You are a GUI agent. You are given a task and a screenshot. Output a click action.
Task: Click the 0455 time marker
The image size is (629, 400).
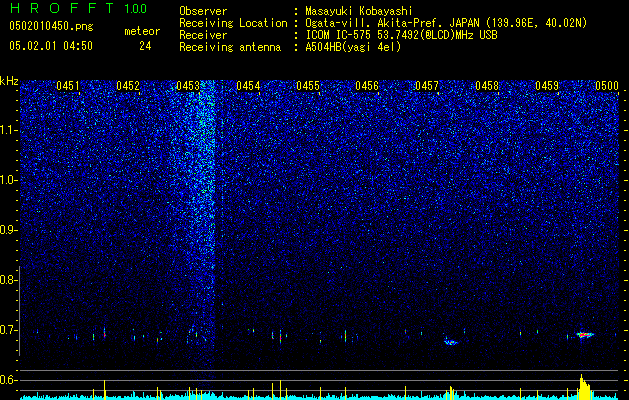(x=308, y=86)
